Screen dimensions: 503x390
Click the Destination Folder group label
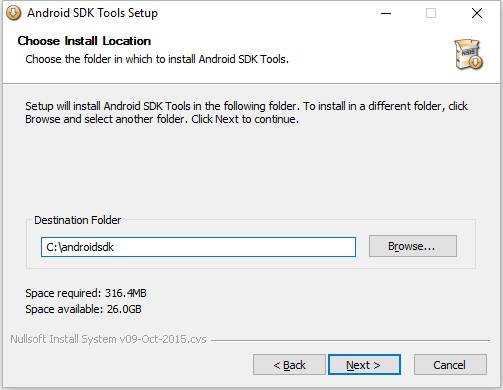click(78, 220)
